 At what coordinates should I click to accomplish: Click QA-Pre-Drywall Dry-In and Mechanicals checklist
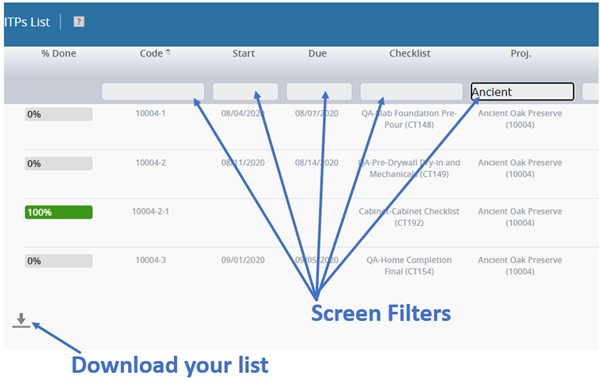click(x=409, y=168)
